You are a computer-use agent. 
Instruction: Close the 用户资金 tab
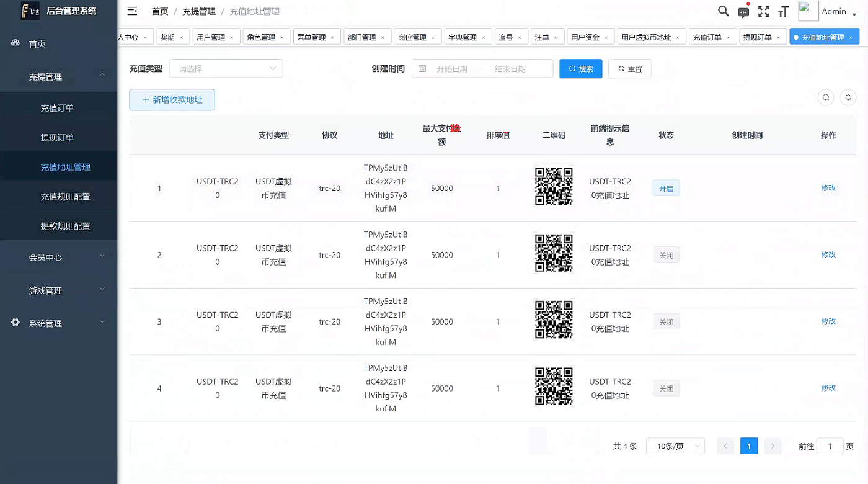606,38
